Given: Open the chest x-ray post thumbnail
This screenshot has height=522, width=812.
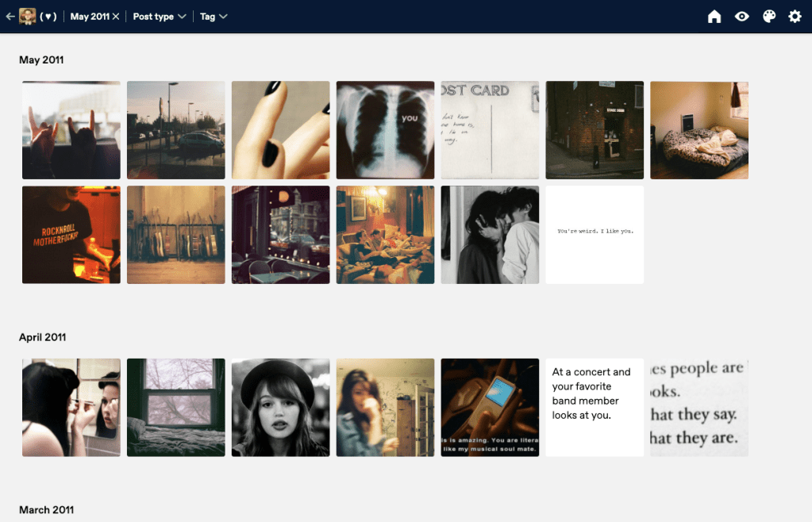Looking at the screenshot, I should [x=385, y=130].
